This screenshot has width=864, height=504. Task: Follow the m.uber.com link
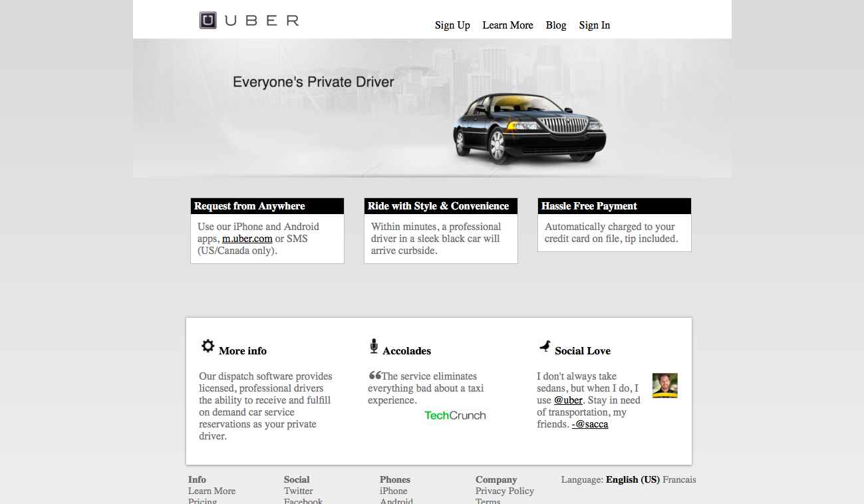[247, 239]
